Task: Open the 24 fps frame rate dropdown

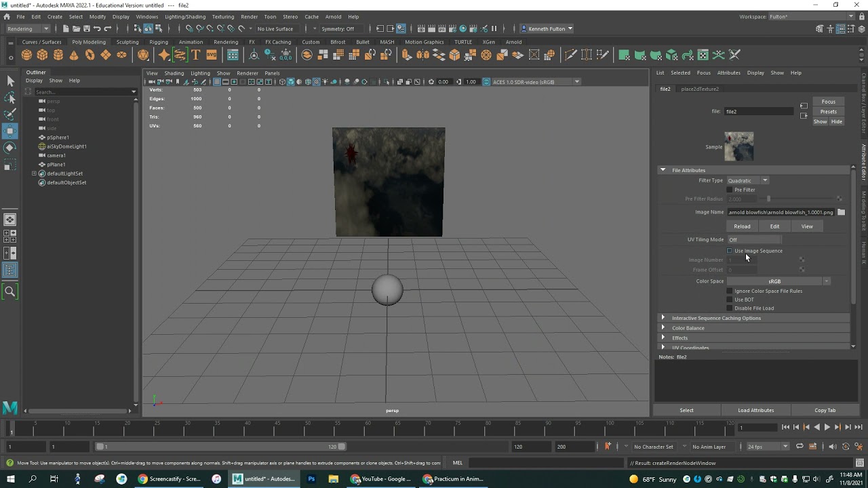Action: coord(767,447)
